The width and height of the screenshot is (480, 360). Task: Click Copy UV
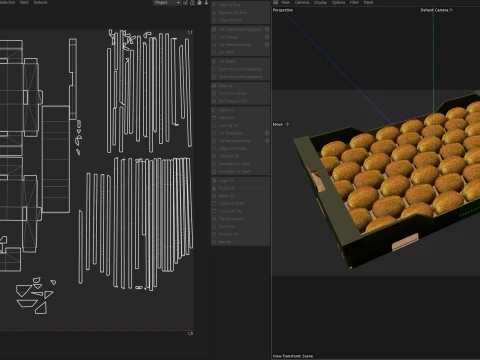pos(240,180)
